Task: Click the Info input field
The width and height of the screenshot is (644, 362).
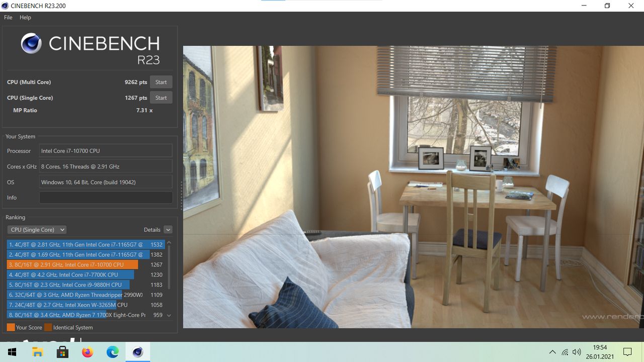Action: 106,198
